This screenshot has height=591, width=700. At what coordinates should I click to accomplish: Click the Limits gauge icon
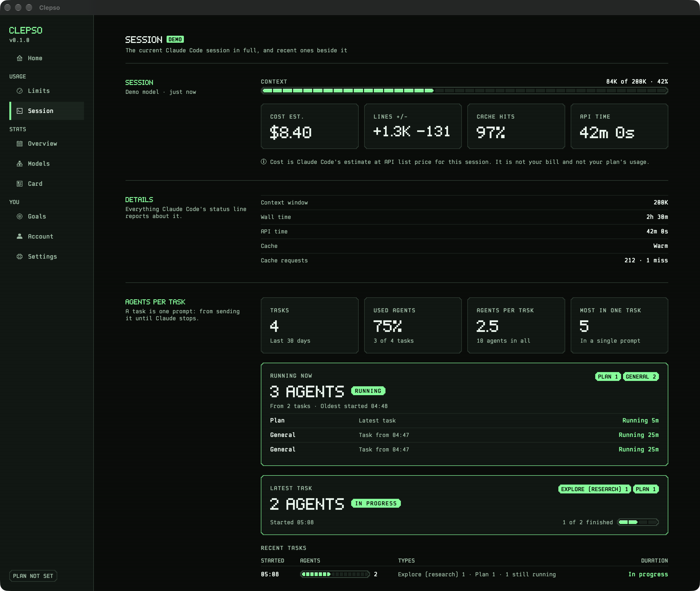click(x=20, y=91)
